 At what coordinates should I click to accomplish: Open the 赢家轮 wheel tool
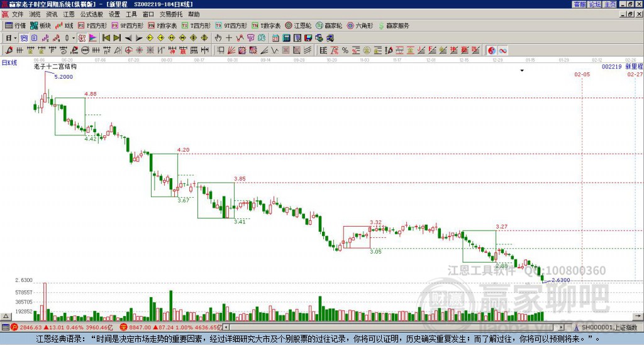(329, 25)
